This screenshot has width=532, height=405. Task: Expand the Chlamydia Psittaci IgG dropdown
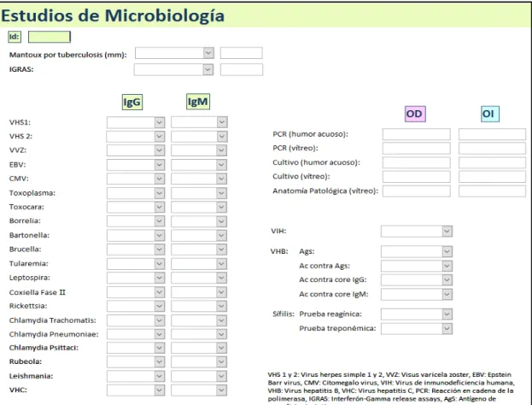(x=160, y=348)
